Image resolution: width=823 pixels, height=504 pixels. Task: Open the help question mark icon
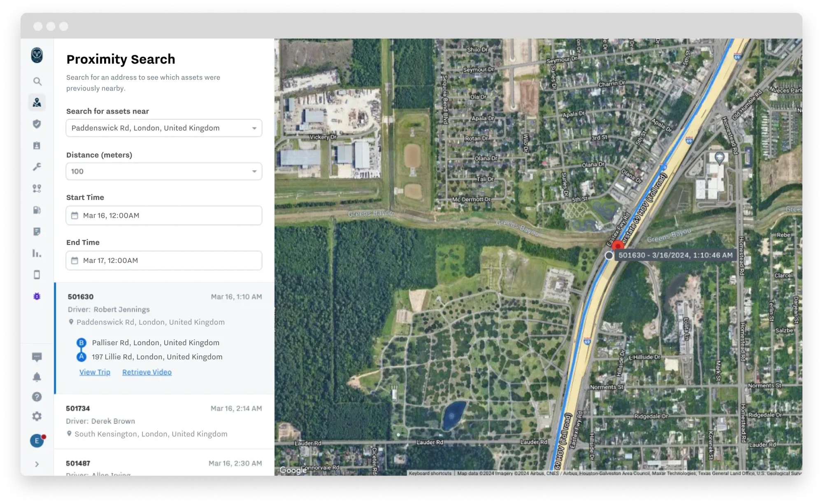tap(37, 397)
